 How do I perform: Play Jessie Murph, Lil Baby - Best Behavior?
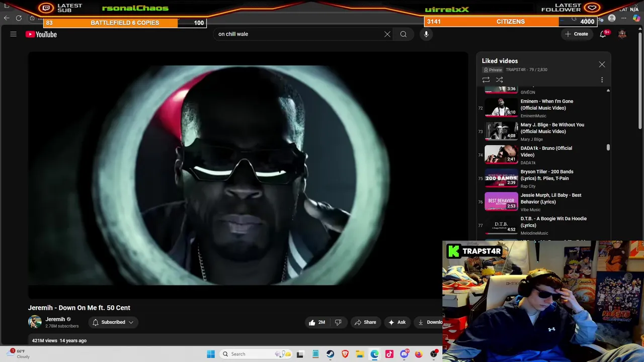tap(551, 199)
